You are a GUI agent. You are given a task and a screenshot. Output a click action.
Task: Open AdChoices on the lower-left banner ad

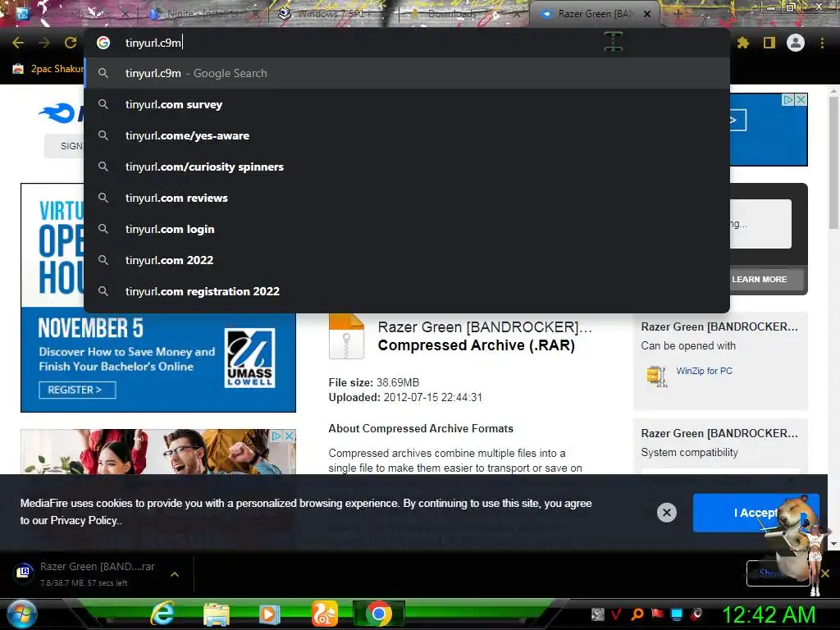click(x=276, y=436)
